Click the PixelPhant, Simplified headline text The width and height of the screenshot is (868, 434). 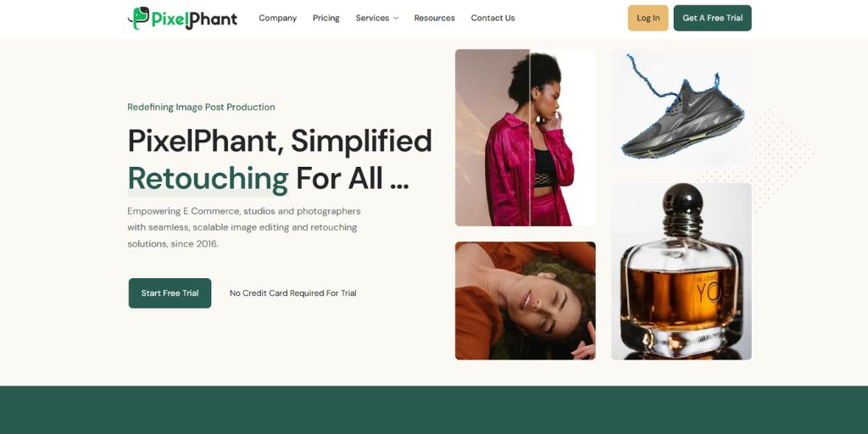tap(280, 140)
